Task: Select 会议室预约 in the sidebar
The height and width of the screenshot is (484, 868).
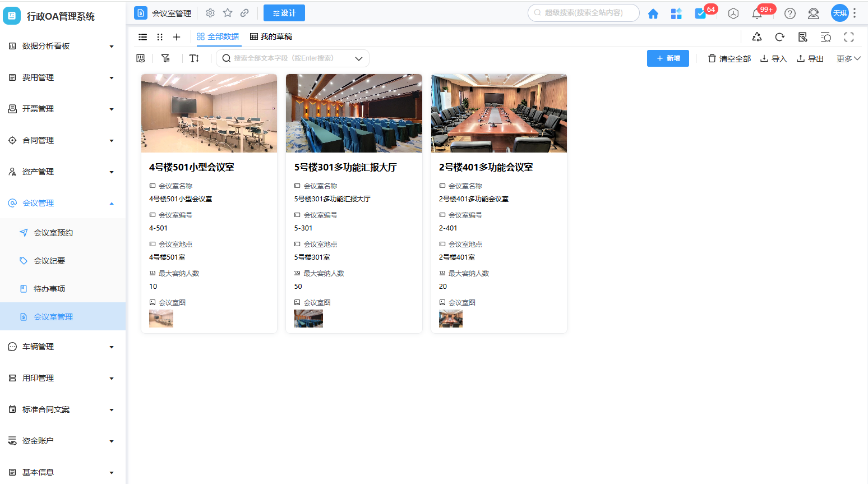Action: [x=53, y=233]
